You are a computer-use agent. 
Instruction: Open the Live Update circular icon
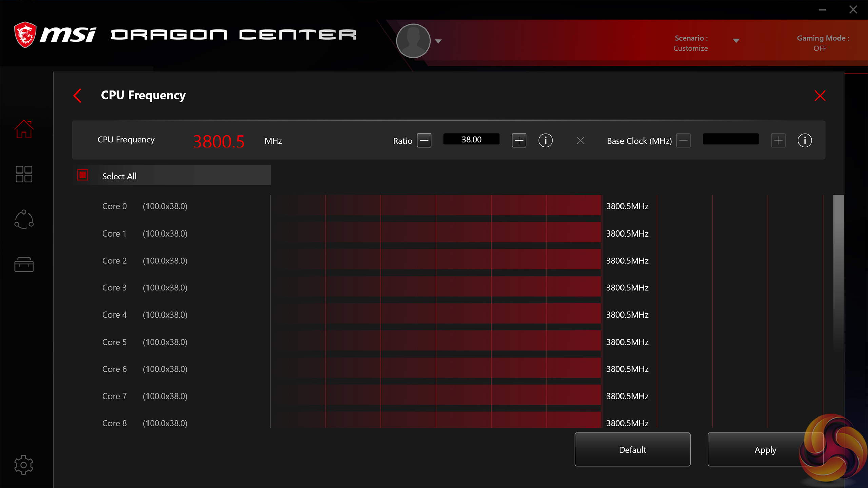(24, 219)
